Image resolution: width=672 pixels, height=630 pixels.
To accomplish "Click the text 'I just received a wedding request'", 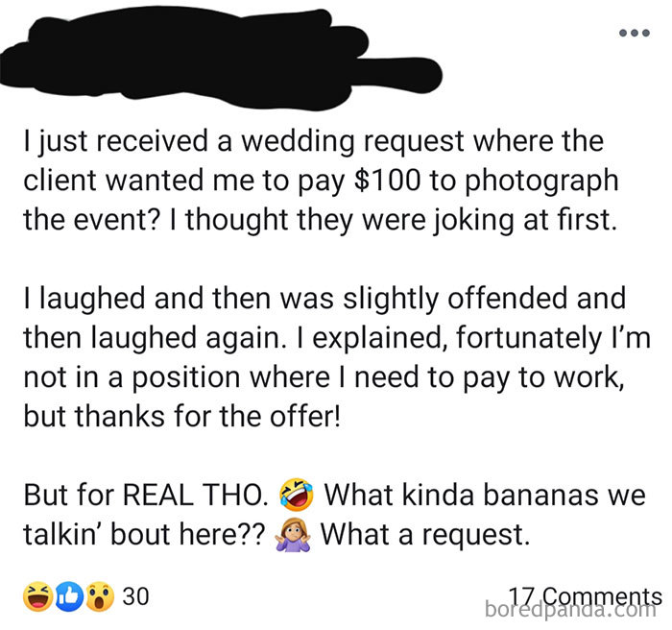I will [221, 141].
